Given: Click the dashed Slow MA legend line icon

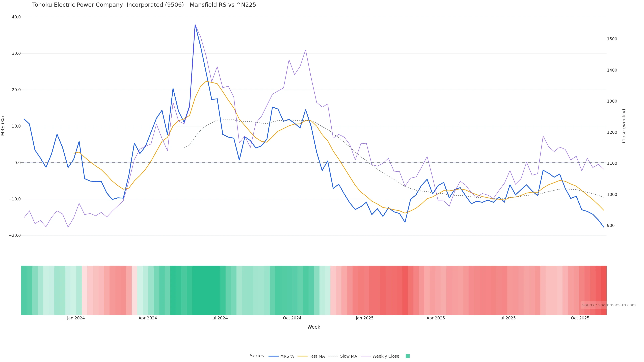Looking at the screenshot, I should [333, 356].
